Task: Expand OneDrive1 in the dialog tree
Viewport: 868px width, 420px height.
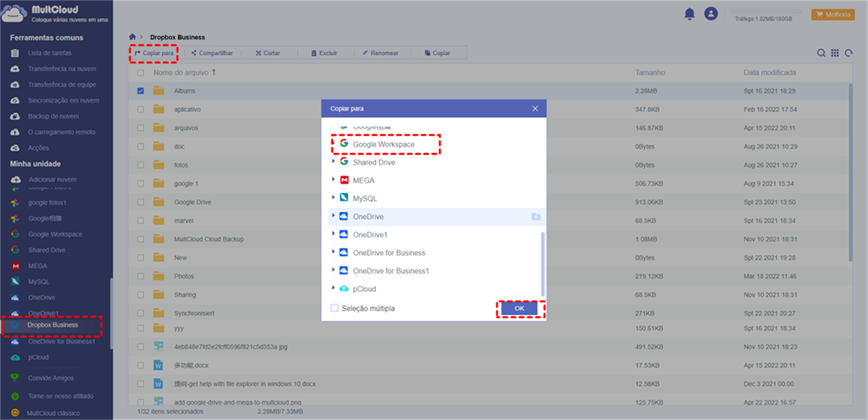Action: click(333, 234)
